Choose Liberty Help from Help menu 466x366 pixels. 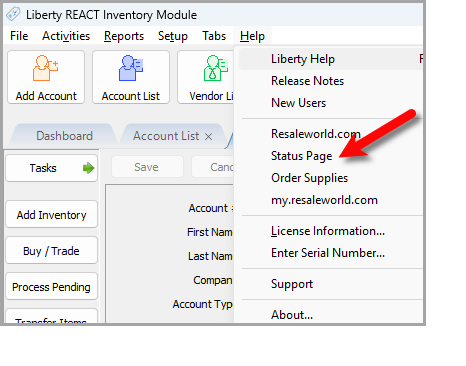coord(331,59)
